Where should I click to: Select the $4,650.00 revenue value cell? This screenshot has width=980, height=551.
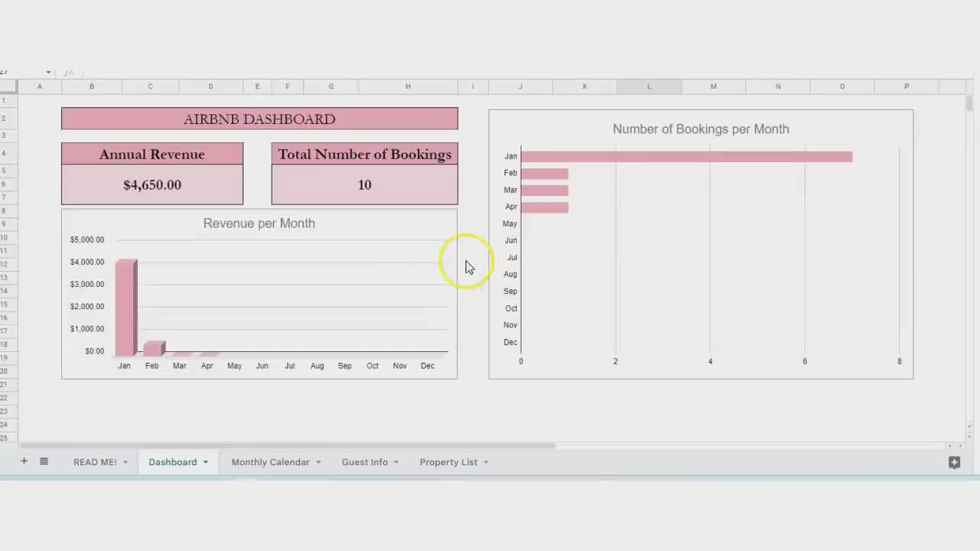click(x=152, y=184)
